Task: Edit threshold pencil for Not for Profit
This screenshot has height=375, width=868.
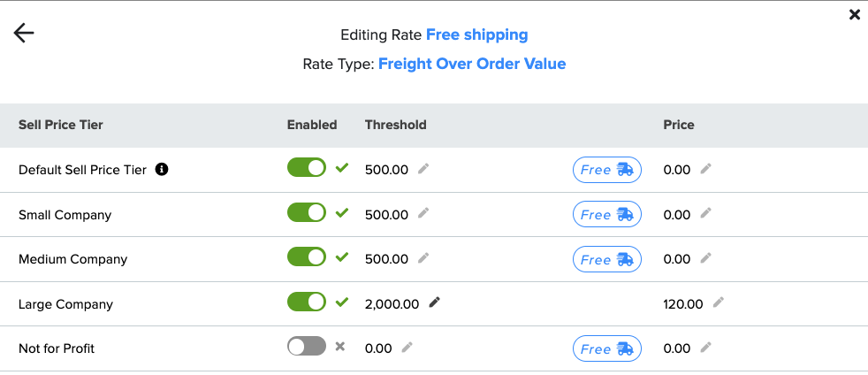Action: click(x=407, y=347)
